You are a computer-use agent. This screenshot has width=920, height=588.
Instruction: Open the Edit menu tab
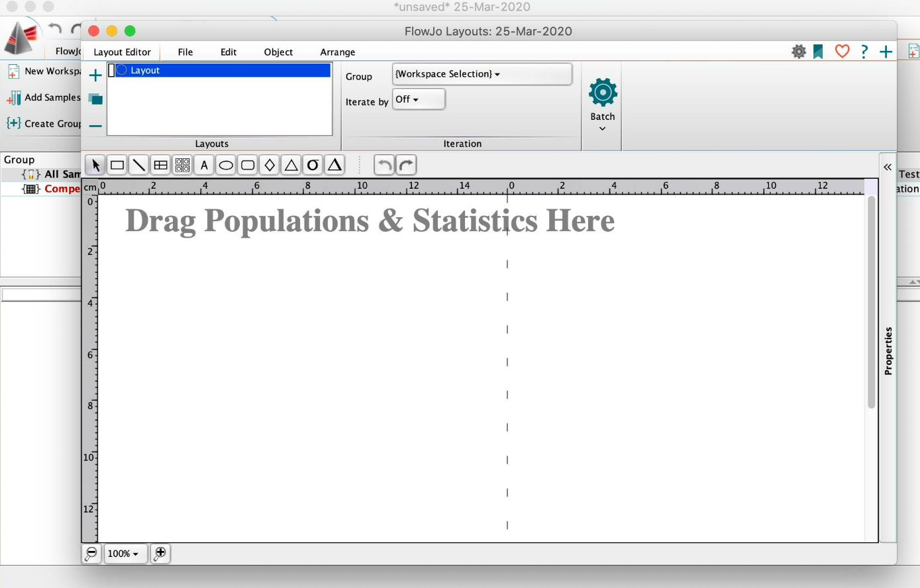click(x=229, y=52)
